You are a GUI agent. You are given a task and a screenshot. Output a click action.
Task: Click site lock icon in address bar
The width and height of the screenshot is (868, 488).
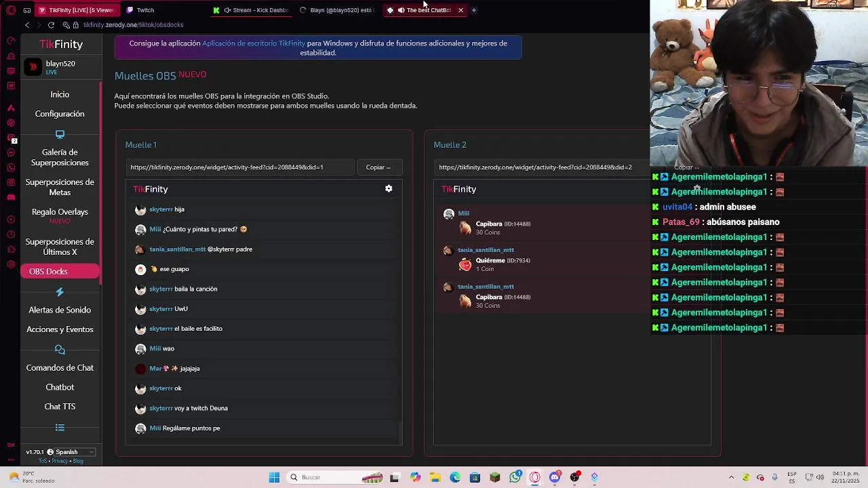pos(75,25)
